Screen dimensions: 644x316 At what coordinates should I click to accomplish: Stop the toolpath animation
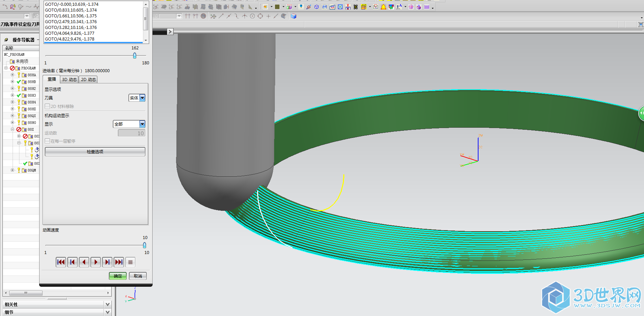point(130,262)
